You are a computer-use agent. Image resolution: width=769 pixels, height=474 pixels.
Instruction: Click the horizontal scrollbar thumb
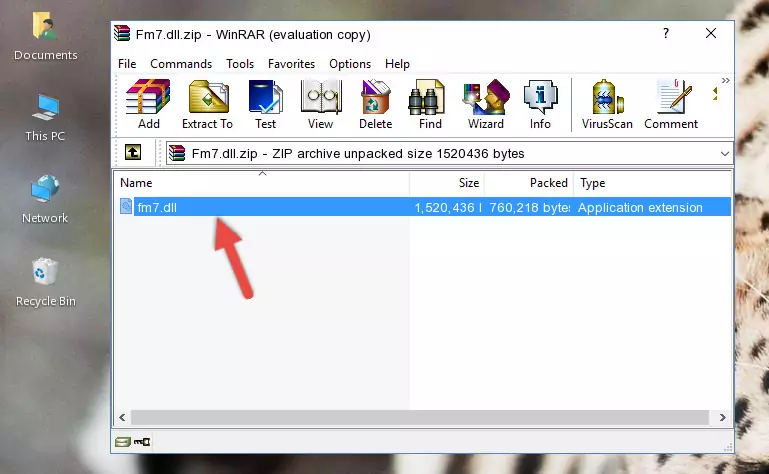click(x=420, y=418)
